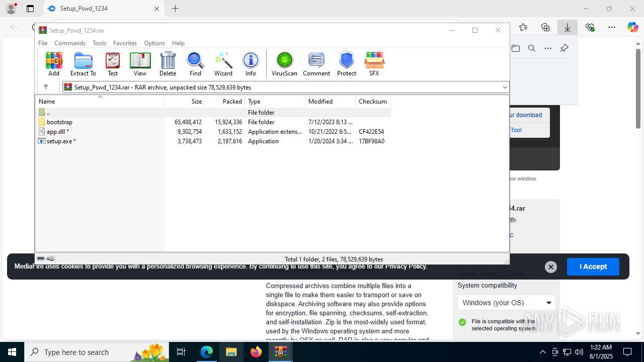Sort by the Name column header

100,101
